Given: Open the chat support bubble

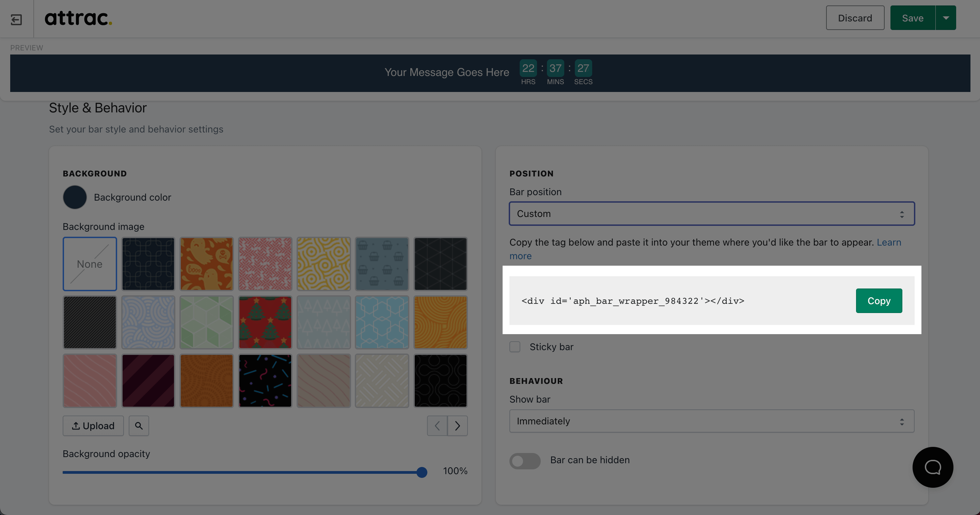Looking at the screenshot, I should click(x=932, y=467).
